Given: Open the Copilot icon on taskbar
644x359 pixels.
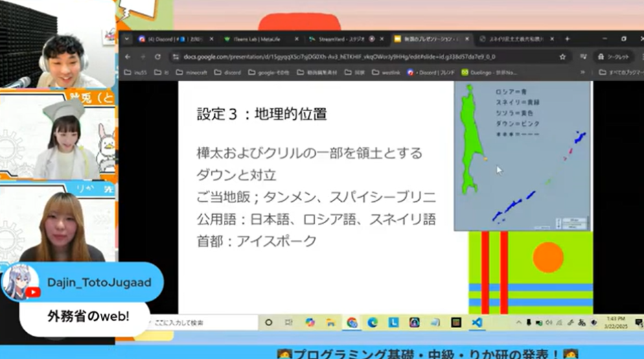Looking at the screenshot, I should coord(310,323).
